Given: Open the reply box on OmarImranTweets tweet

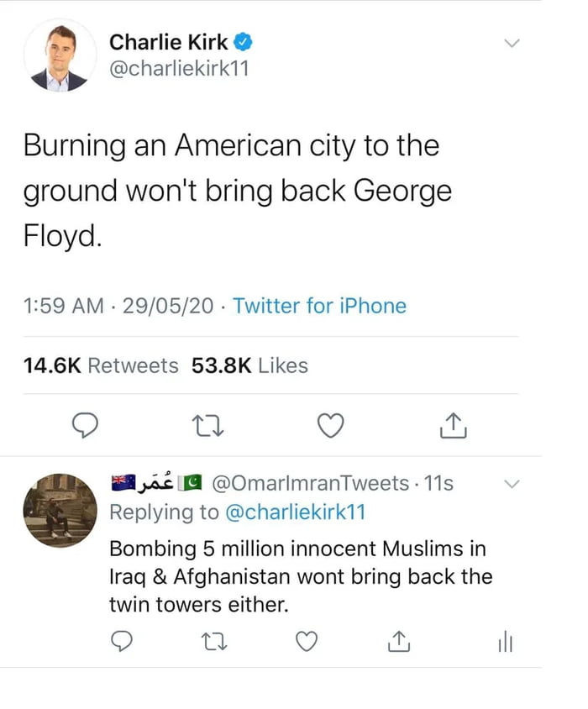Looking at the screenshot, I should [x=123, y=642].
